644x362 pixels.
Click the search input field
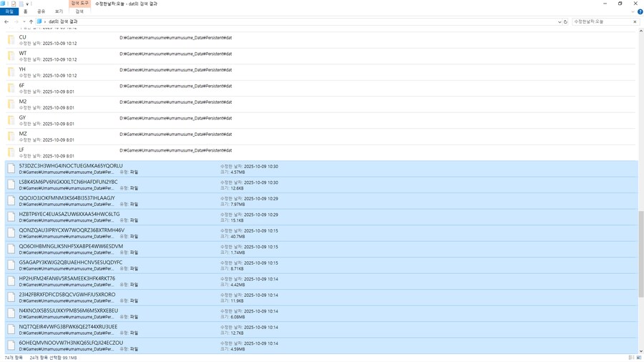pos(601,21)
